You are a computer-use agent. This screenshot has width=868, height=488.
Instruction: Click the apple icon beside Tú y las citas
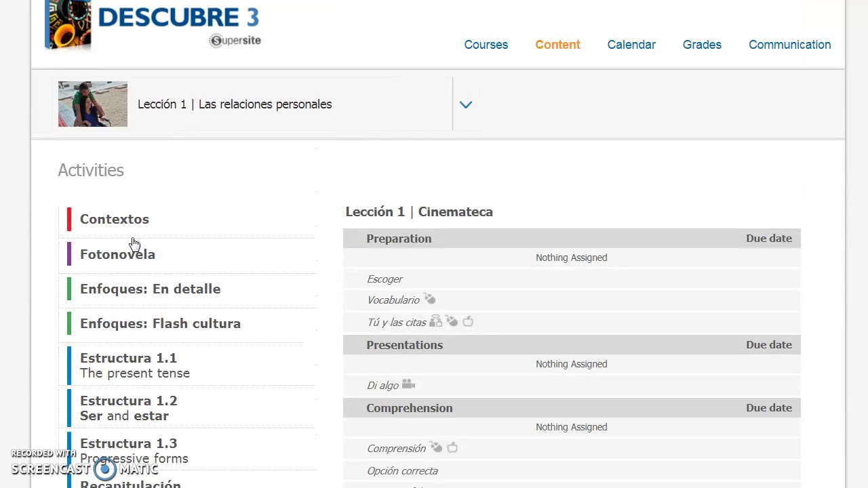click(x=468, y=321)
